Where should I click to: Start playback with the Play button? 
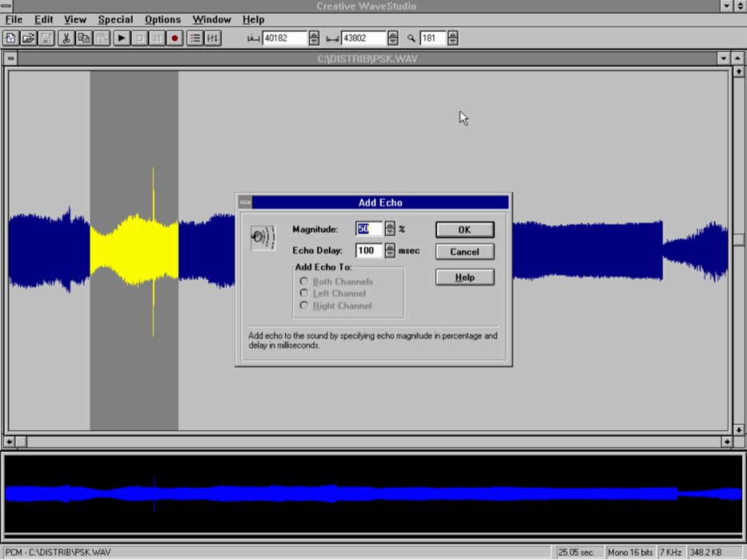pyautogui.click(x=122, y=38)
